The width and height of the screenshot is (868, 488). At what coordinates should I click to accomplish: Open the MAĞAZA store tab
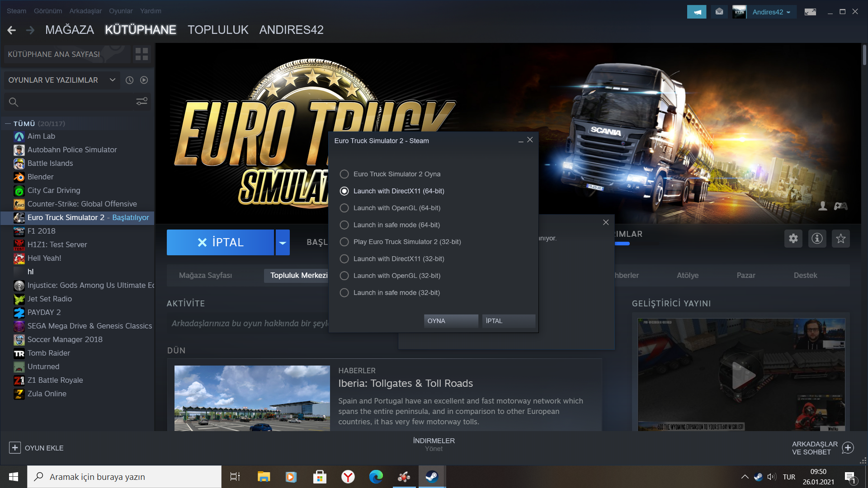point(69,30)
